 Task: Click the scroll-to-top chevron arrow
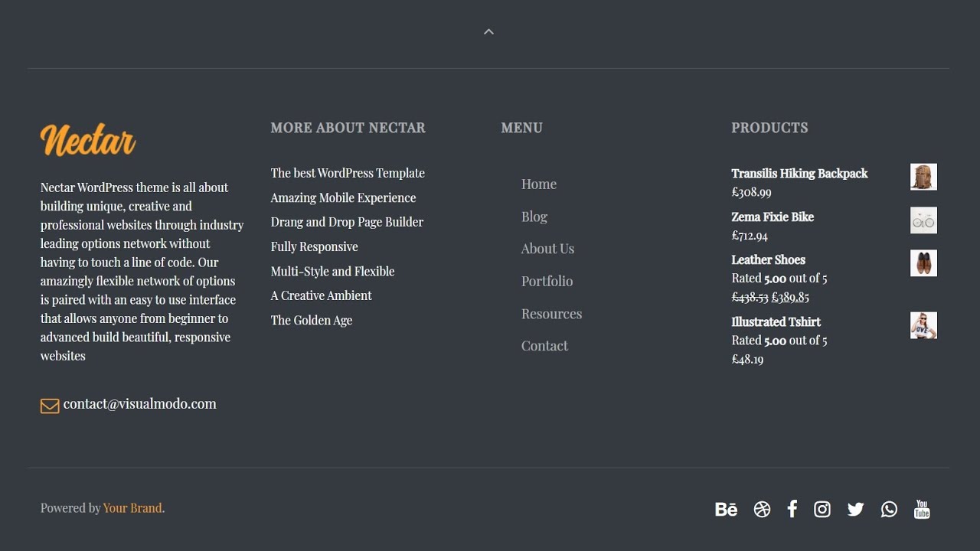[489, 32]
